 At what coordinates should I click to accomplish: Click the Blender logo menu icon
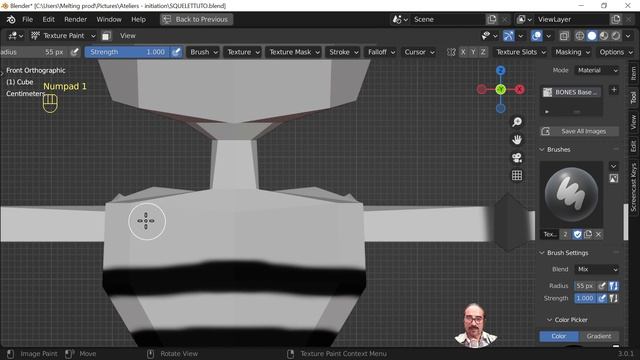click(11, 19)
